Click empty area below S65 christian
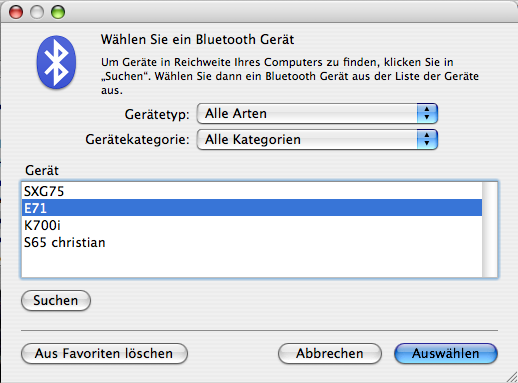The height and width of the screenshot is (383, 518). tap(252, 264)
